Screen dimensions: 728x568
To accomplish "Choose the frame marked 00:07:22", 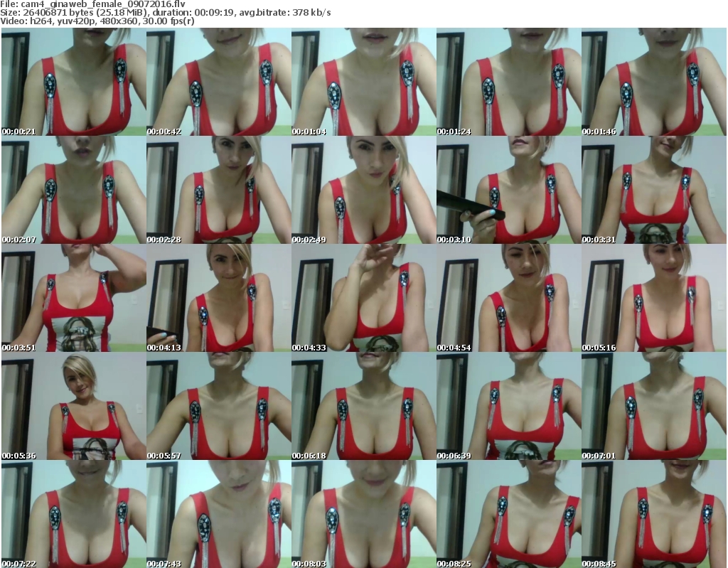I will click(74, 514).
